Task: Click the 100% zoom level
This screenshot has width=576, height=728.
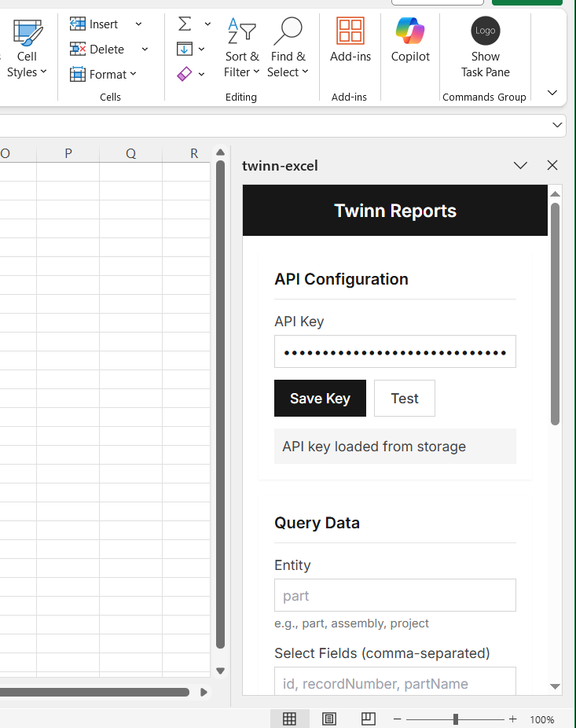Action: pyautogui.click(x=541, y=719)
